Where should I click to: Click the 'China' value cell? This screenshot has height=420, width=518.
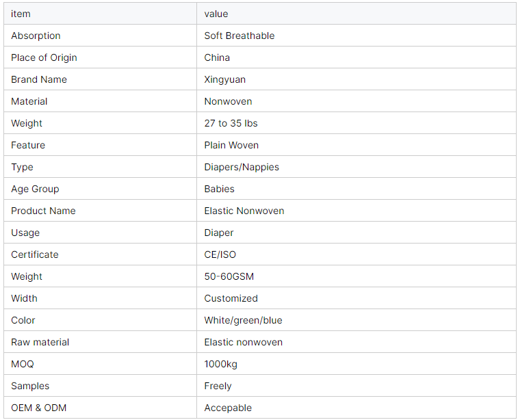[x=217, y=57]
